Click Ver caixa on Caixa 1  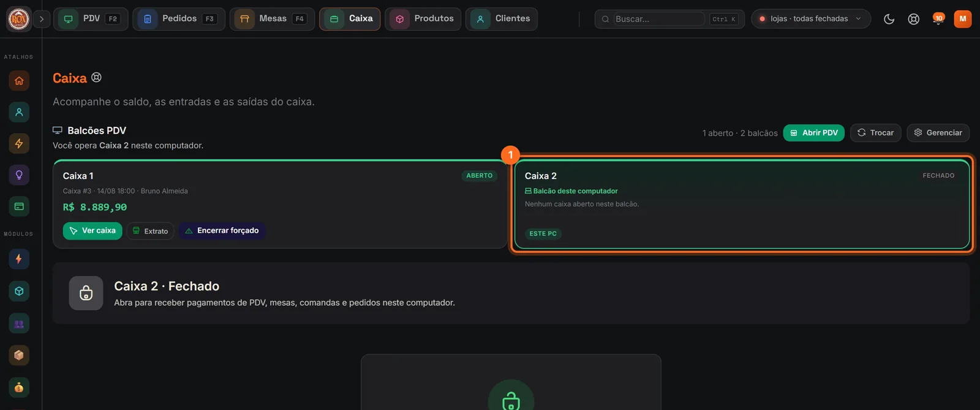pyautogui.click(x=92, y=231)
